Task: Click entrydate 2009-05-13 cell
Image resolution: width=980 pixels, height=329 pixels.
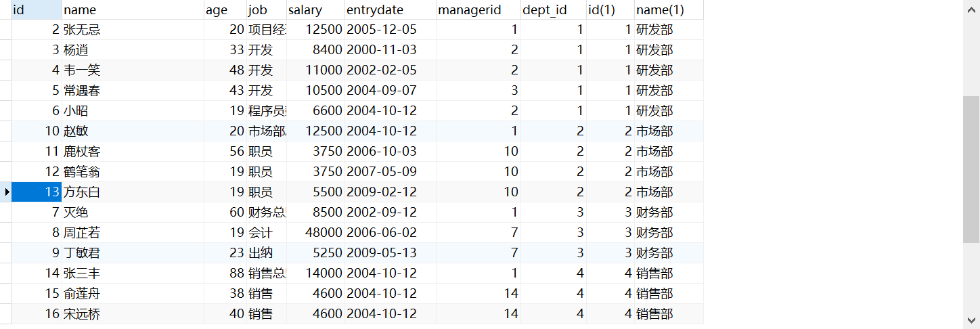Action: (390, 253)
